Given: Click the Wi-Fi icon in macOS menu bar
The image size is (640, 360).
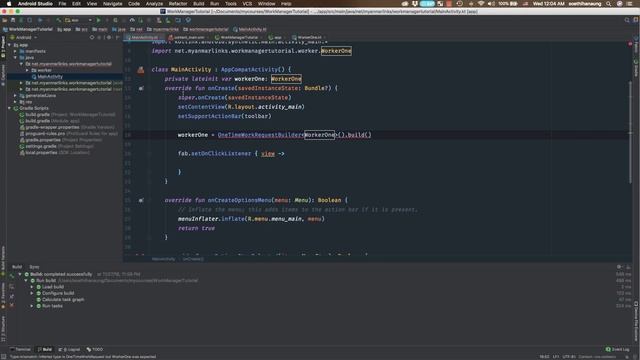Looking at the screenshot, I should [481, 4].
